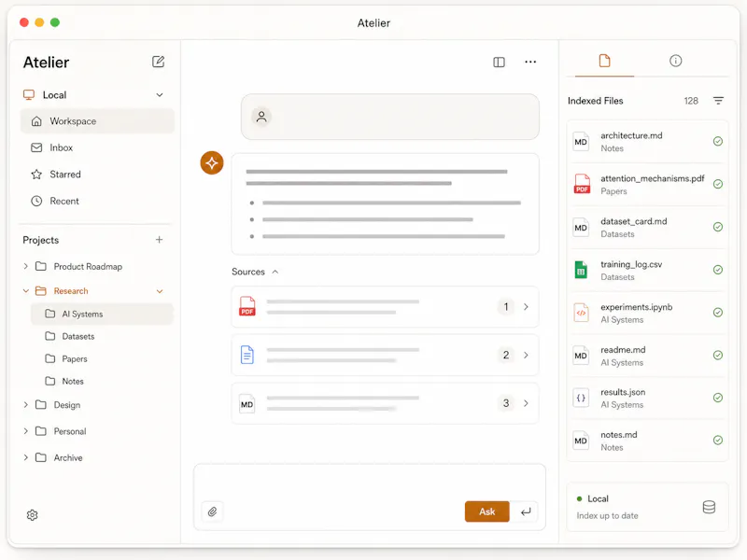Viewport: 747px width, 560px height.
Task: Expand the Product Roadmap project
Action: [x=26, y=266]
